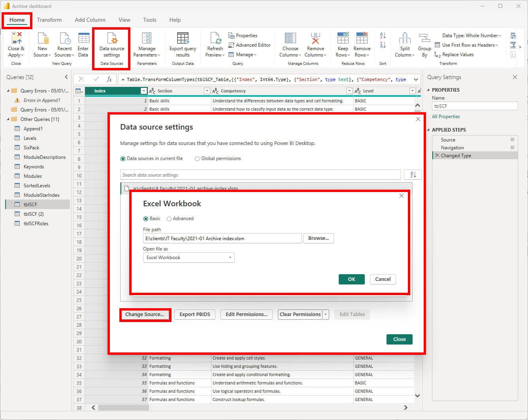Image resolution: width=528 pixels, height=420 pixels.
Task: Click the Enter Data icon
Action: (83, 38)
